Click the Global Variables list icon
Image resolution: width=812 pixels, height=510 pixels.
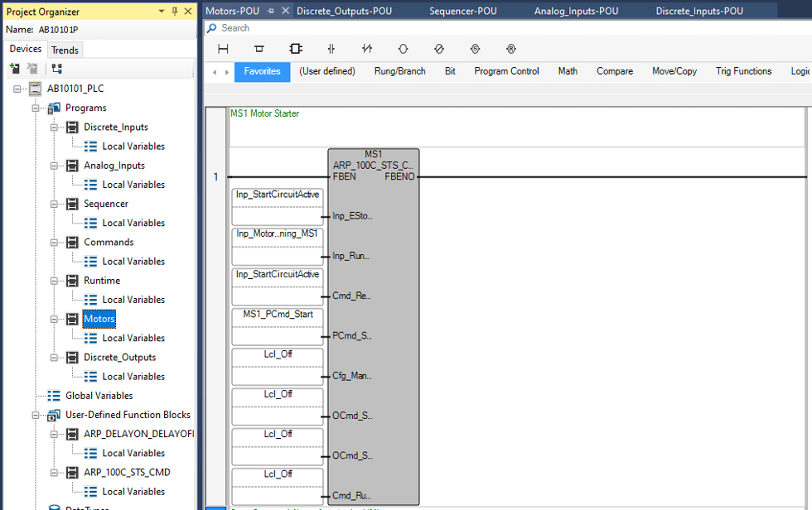pos(54,396)
